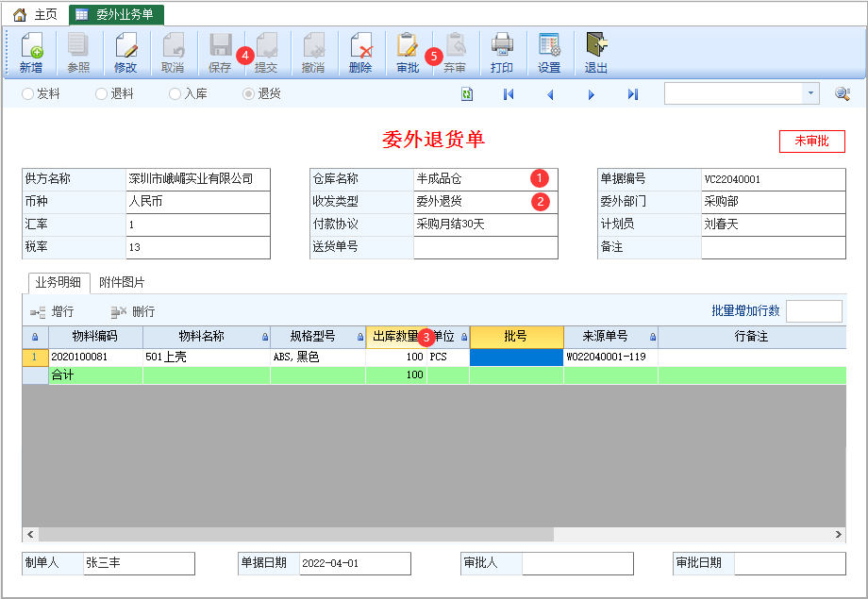868x599 pixels.
Task: Open the 业务明细 tab
Action: pos(58,283)
